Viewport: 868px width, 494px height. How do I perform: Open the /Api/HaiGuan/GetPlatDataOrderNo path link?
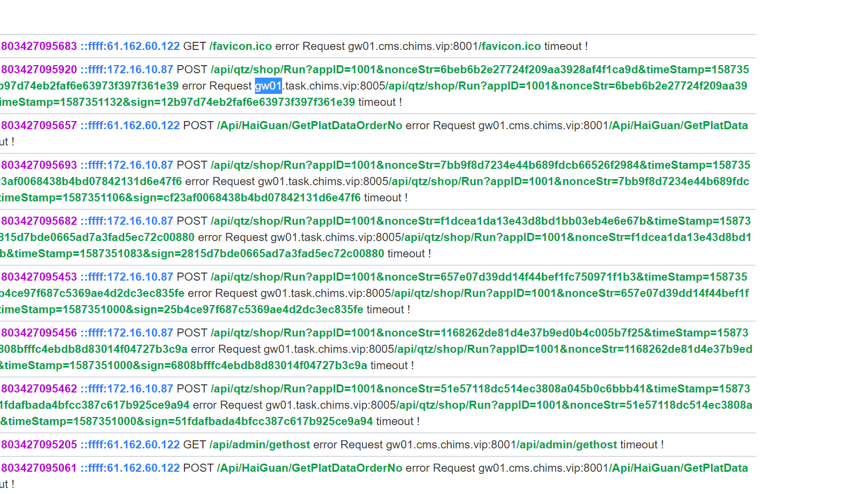pos(310,125)
